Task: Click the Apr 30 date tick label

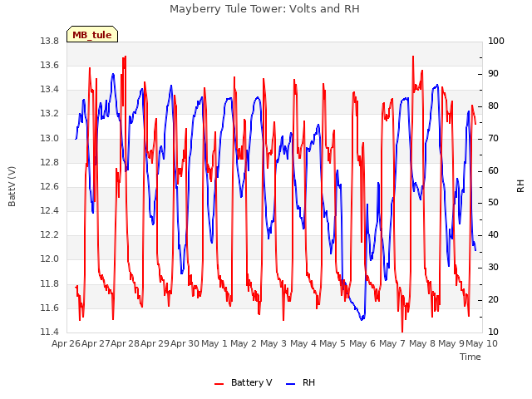Action: coord(185,343)
